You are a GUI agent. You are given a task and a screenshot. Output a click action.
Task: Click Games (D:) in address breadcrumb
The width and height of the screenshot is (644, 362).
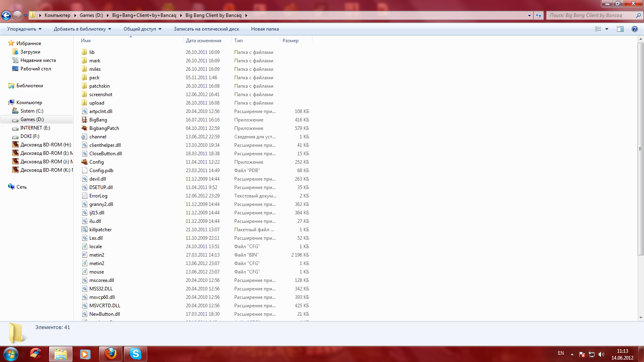pyautogui.click(x=91, y=15)
